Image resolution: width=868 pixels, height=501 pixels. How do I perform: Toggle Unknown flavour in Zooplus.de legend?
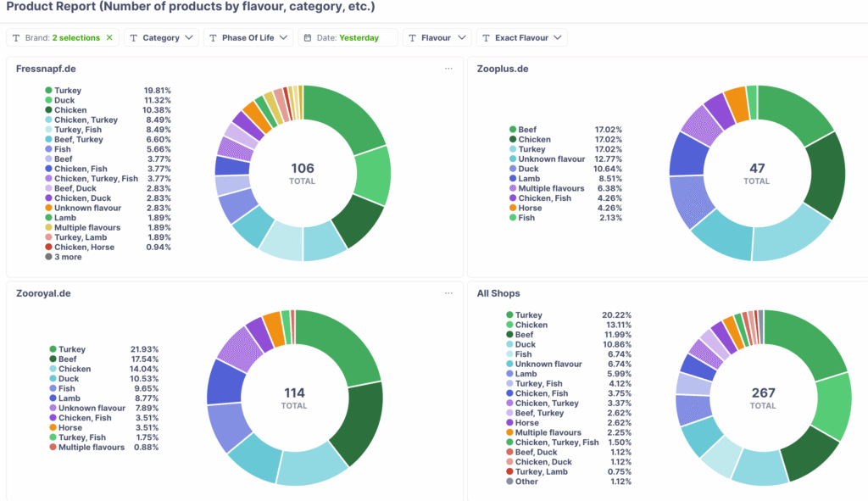coord(551,159)
